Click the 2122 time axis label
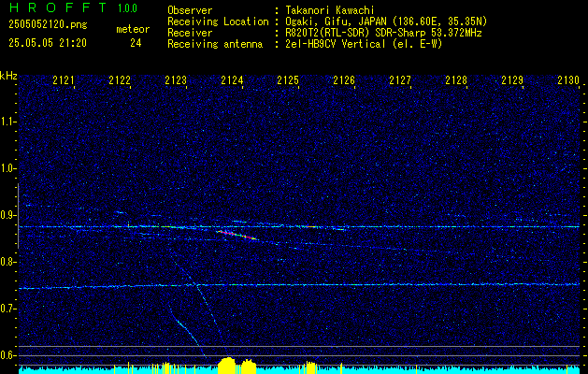588x374 pixels. (120, 80)
